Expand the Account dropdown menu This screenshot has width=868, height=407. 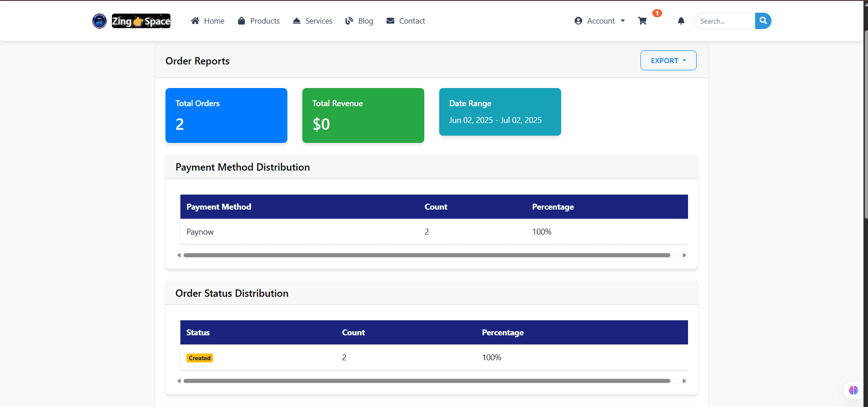[x=600, y=21]
